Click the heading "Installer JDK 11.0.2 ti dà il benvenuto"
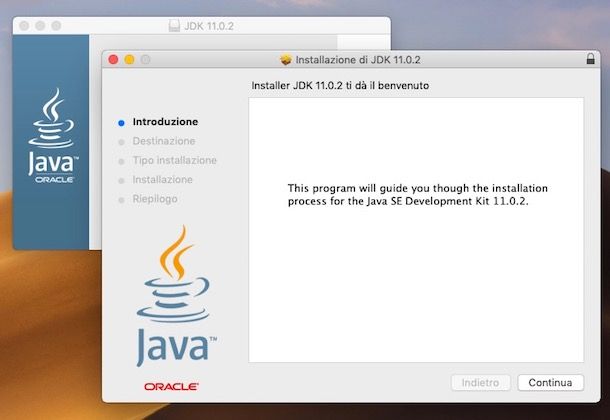The height and width of the screenshot is (420, 610). 340,86
